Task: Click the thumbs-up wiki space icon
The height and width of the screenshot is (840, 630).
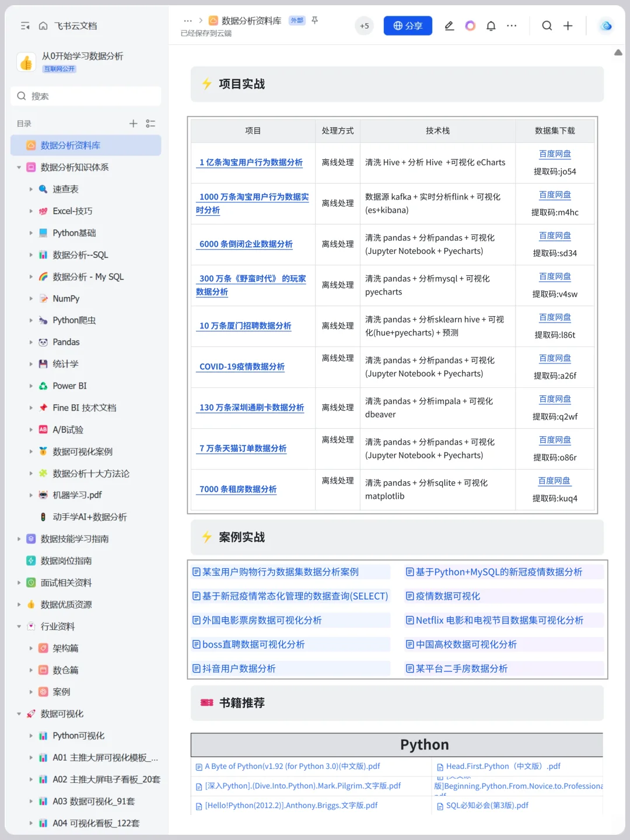Action: point(26,62)
